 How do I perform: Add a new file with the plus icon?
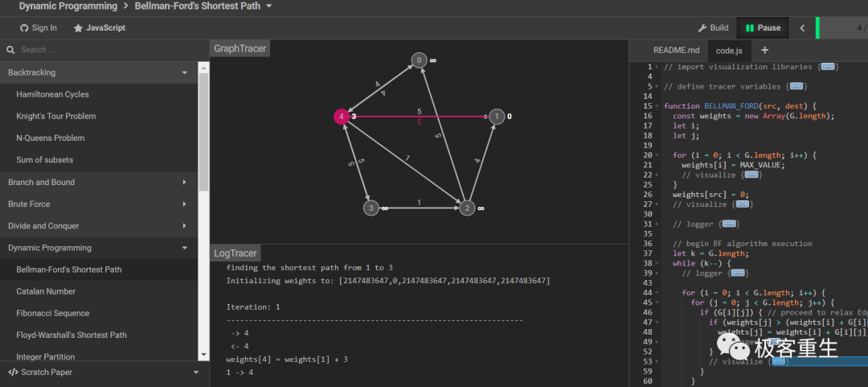tap(764, 50)
